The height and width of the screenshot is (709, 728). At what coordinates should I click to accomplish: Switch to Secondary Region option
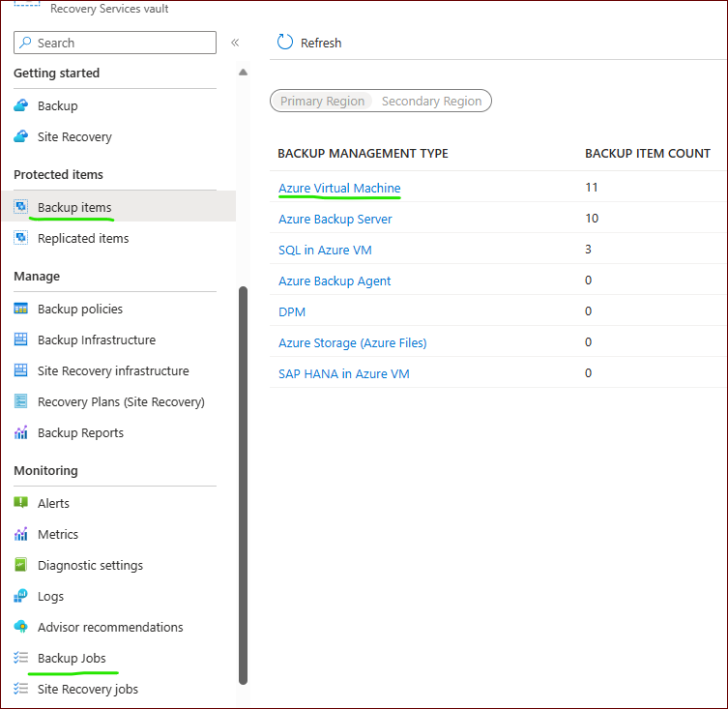pos(431,101)
